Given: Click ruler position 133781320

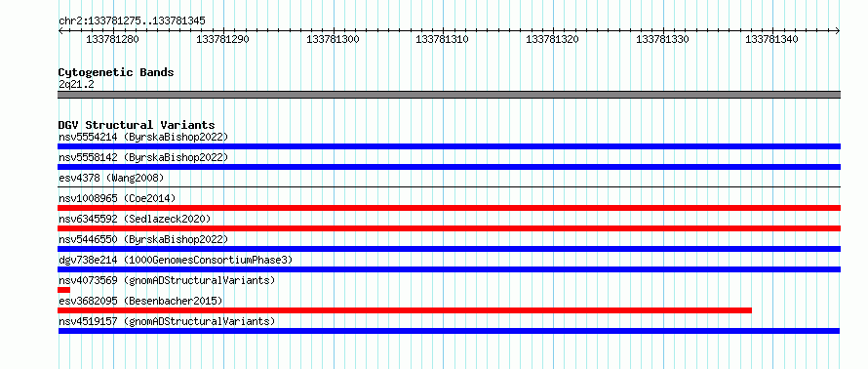Looking at the screenshot, I should coord(552,39).
